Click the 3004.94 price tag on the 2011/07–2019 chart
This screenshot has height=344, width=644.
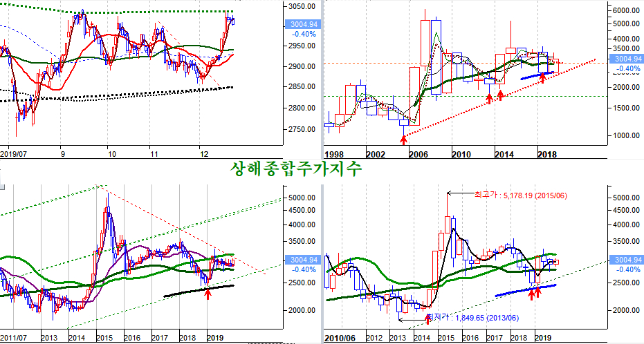tap(304, 260)
